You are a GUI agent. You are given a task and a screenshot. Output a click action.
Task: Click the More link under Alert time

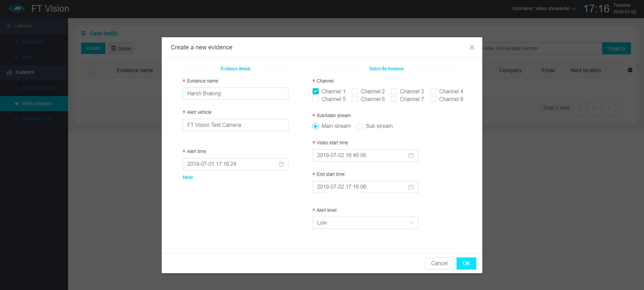click(x=188, y=177)
